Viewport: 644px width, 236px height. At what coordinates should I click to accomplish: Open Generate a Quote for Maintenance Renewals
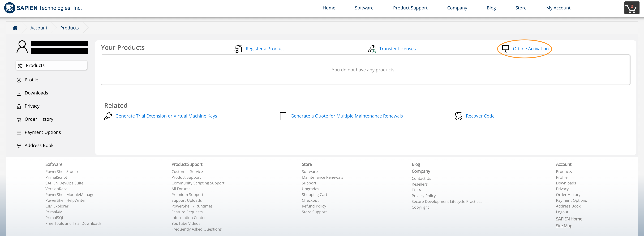[347, 116]
